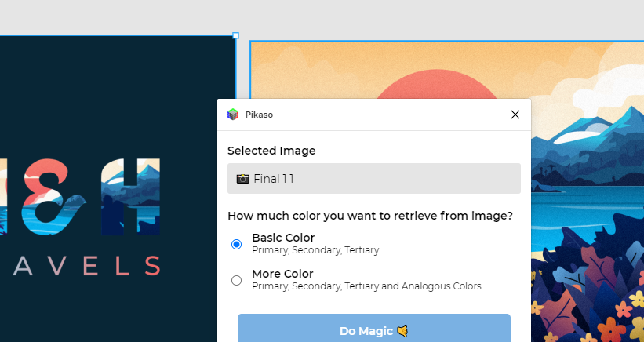Screen dimensions: 644x342
Task: Click the Pikaso title text
Action: [x=259, y=115]
